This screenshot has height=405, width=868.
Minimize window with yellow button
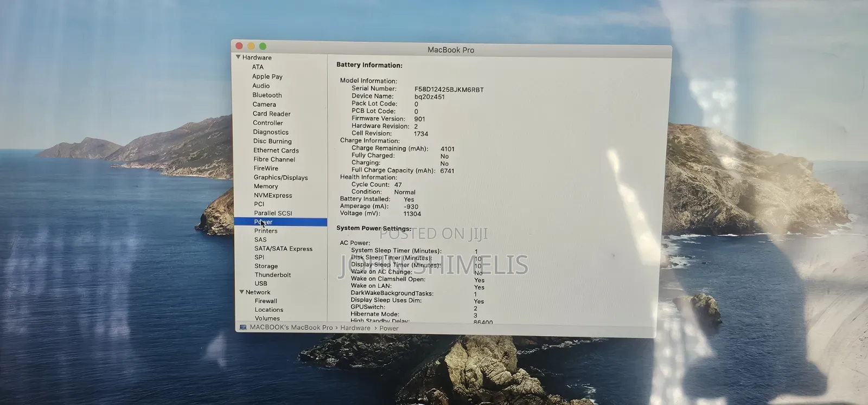point(251,46)
